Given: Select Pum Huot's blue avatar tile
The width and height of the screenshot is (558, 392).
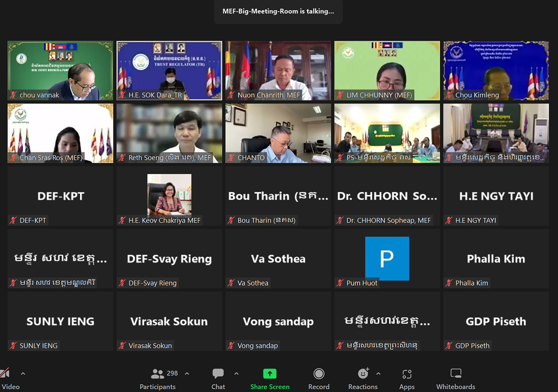Looking at the screenshot, I should pos(387,258).
